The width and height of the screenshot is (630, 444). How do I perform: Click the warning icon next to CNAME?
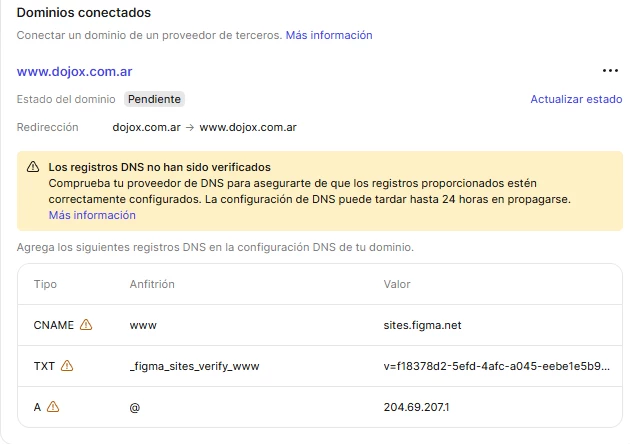pyautogui.click(x=86, y=324)
